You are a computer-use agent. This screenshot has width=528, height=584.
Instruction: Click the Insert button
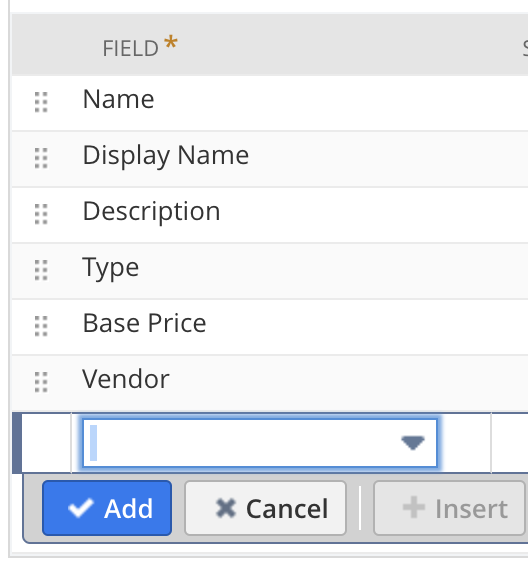449,508
